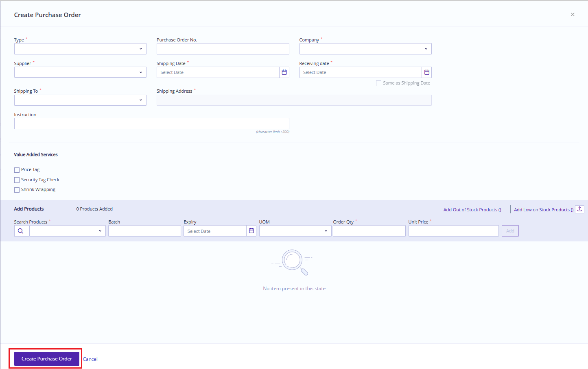
Task: Open the Receiving date calendar picker
Action: (x=426, y=72)
